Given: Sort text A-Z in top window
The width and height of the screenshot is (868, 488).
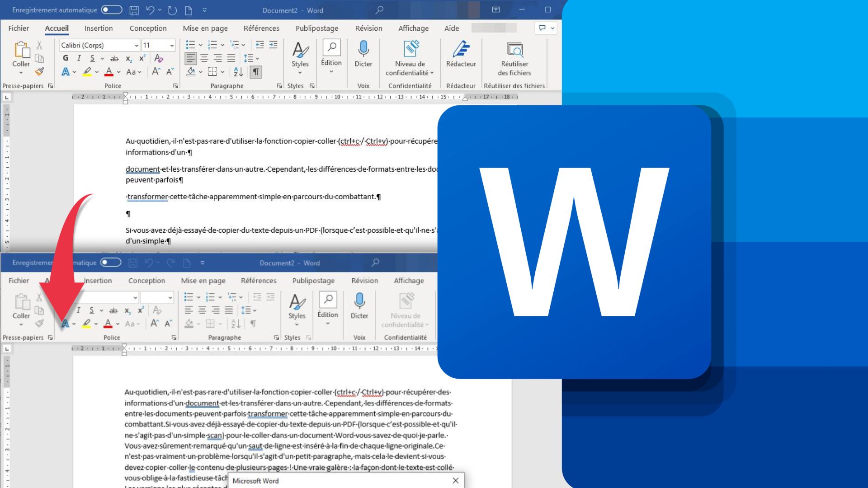Looking at the screenshot, I should [238, 72].
